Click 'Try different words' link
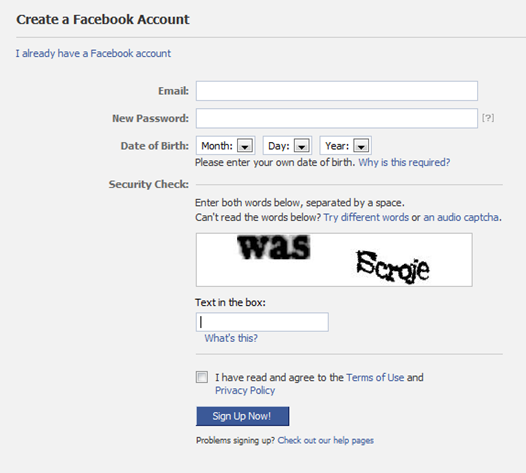Screen dimensions: 526x473 coord(366,217)
